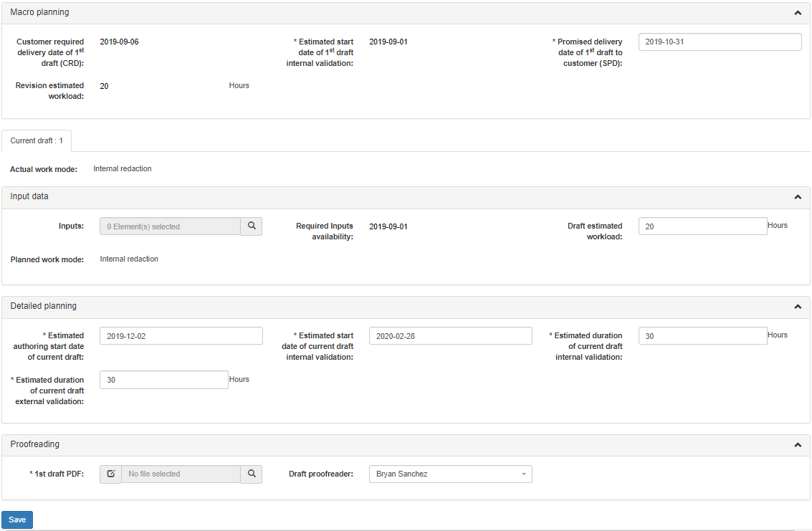Focus the Estimated authoring start date input
Image resolution: width=812 pixels, height=531 pixels.
(181, 336)
